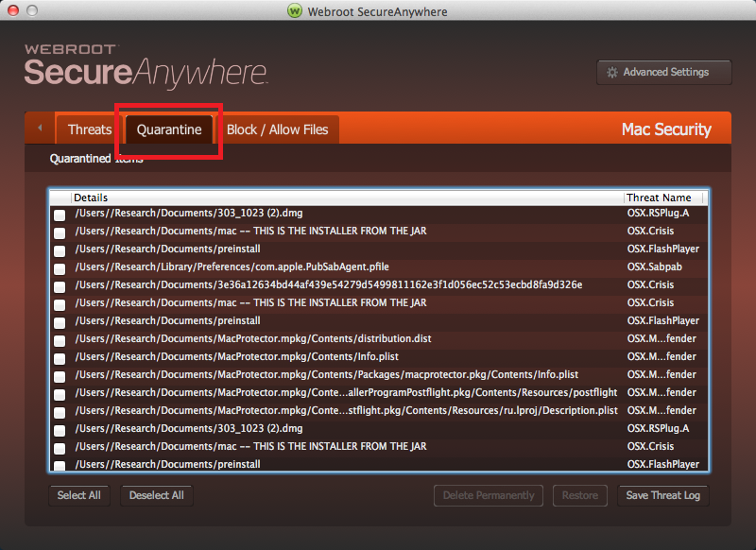
Task: Click the Deselect All button
Action: tap(157, 495)
